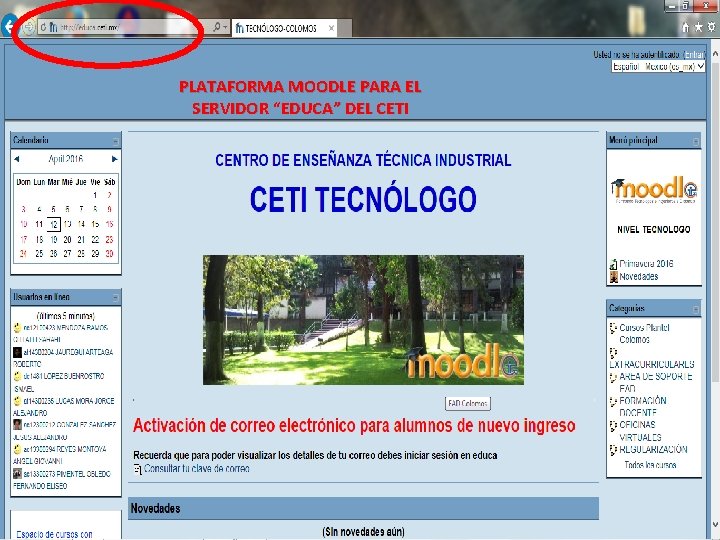Click FORMACIÓN DOCENTE category icon
The height and width of the screenshot is (540, 720).
click(x=613, y=401)
